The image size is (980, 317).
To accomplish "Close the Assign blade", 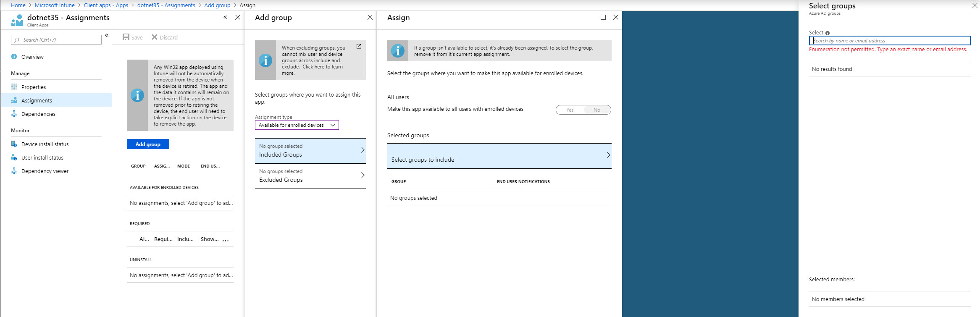I will click(616, 17).
